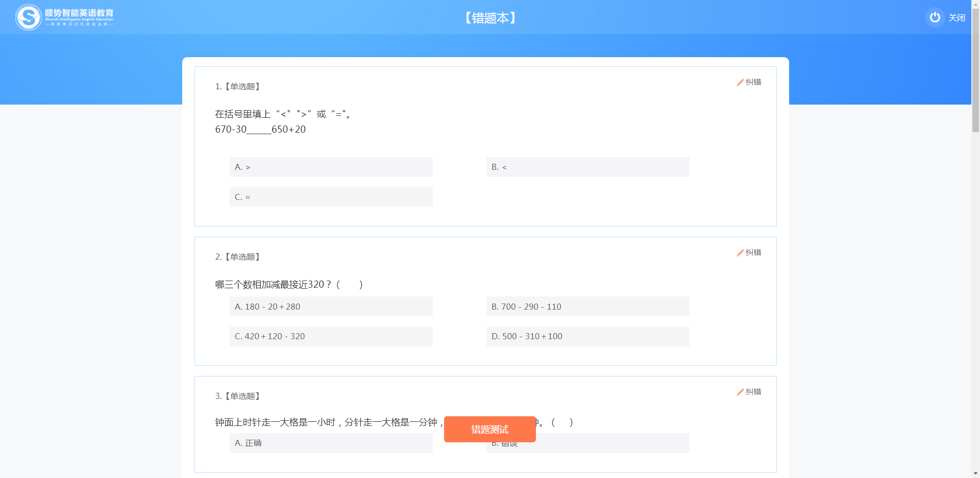Click the Shunshi English Education logo
Screen dimensions: 980x478
coord(65,17)
